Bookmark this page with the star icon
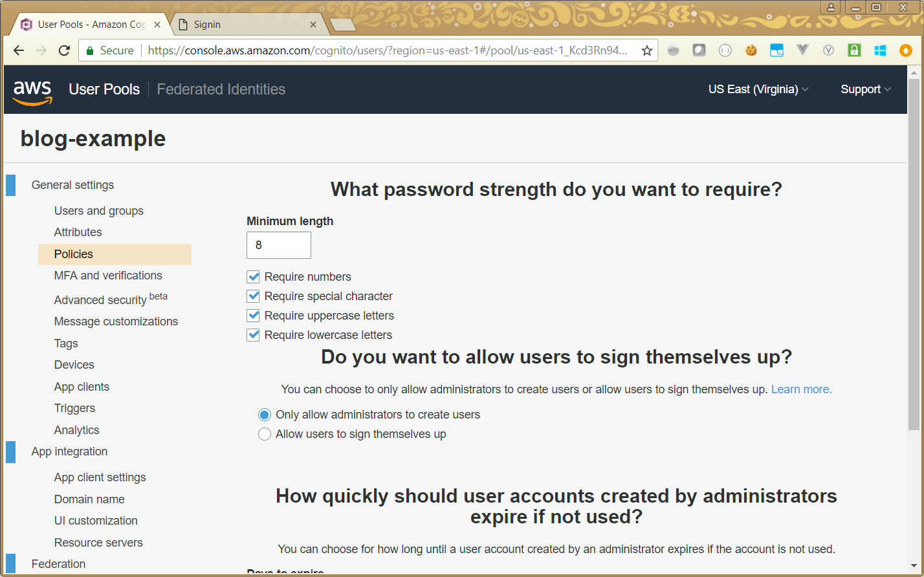This screenshot has height=577, width=924. (x=646, y=50)
